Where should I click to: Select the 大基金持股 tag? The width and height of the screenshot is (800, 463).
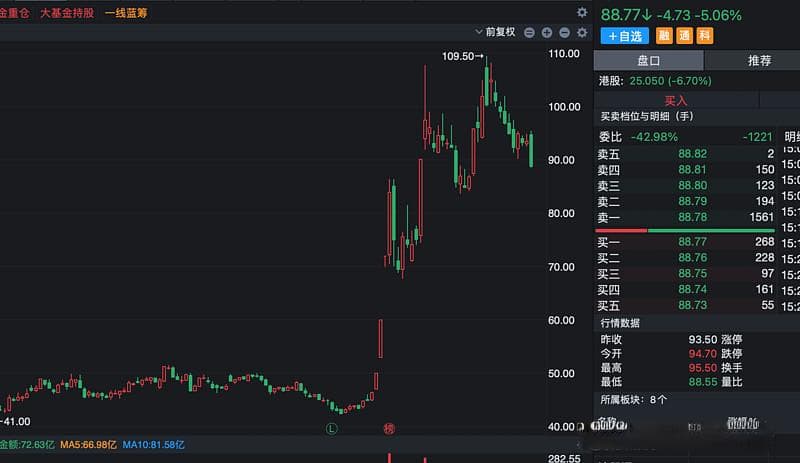pyautogui.click(x=67, y=13)
